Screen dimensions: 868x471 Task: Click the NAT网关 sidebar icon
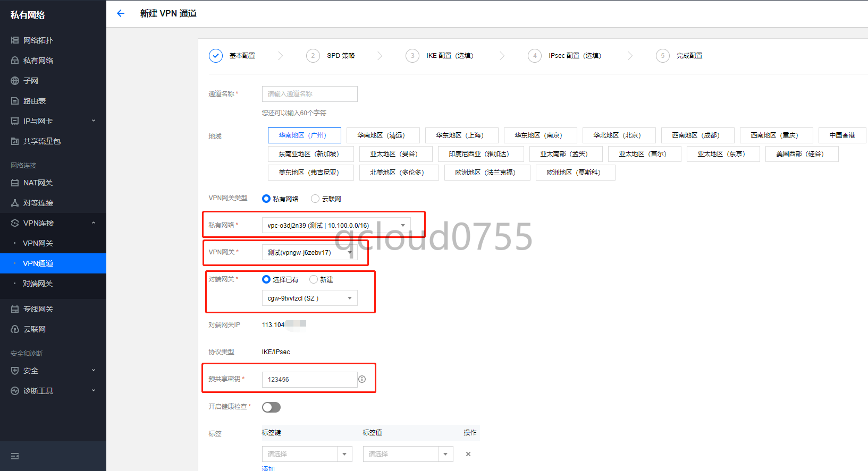click(x=15, y=183)
